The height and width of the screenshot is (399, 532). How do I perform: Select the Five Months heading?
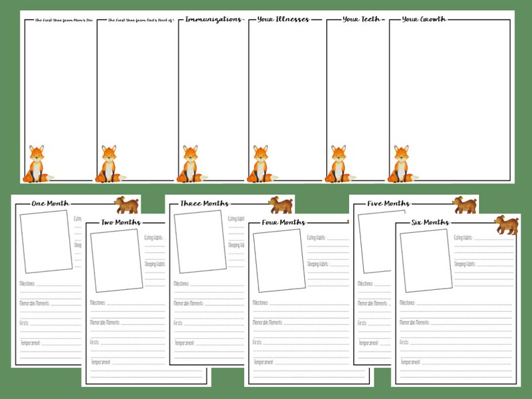click(389, 204)
